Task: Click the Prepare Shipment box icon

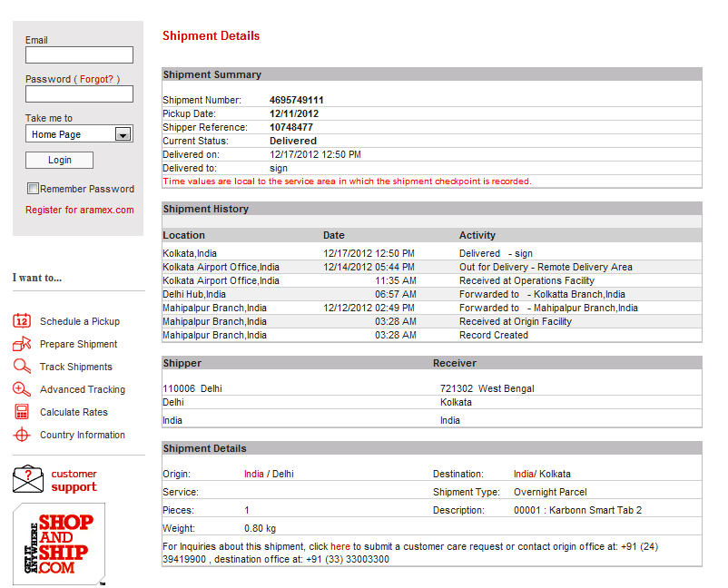Action: click(x=23, y=344)
